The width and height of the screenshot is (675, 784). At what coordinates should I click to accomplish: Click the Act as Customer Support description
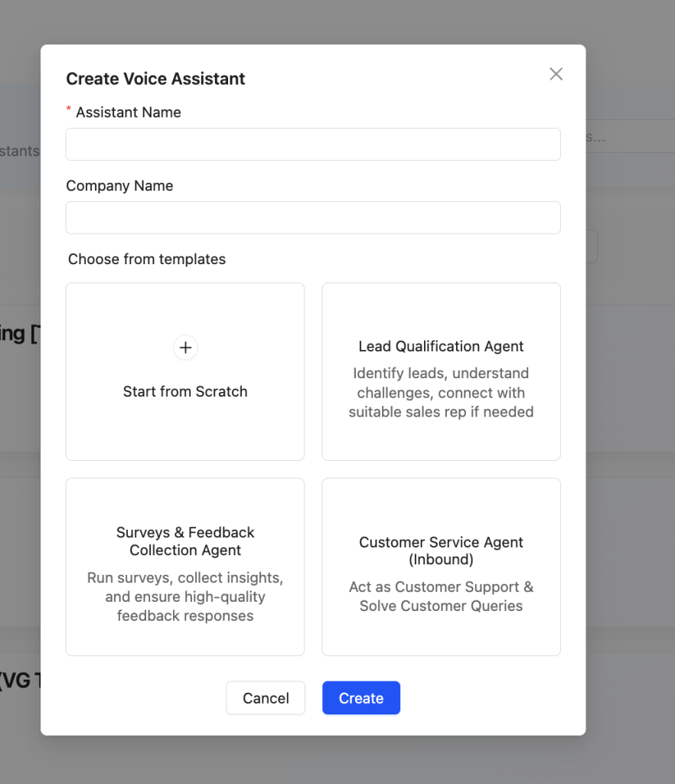441,596
